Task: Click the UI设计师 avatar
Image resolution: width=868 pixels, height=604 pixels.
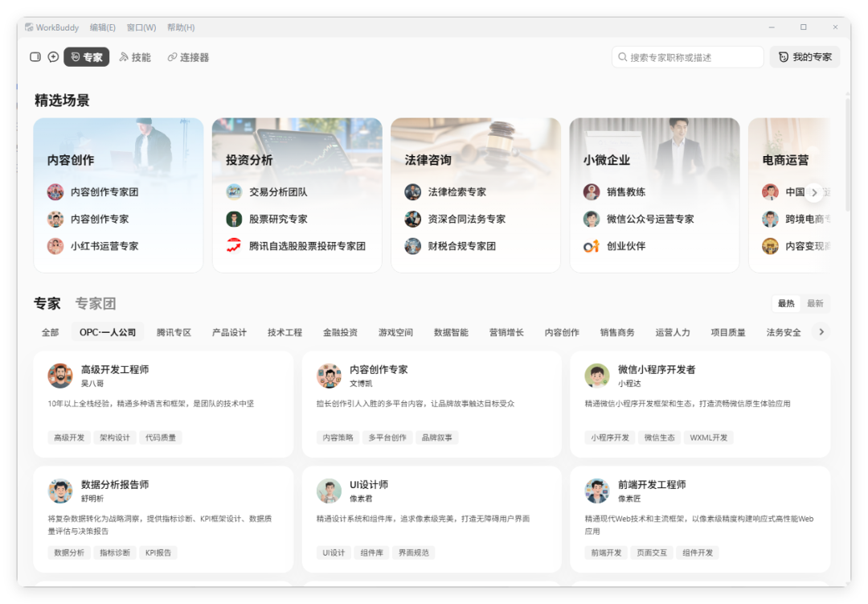Action: [329, 491]
